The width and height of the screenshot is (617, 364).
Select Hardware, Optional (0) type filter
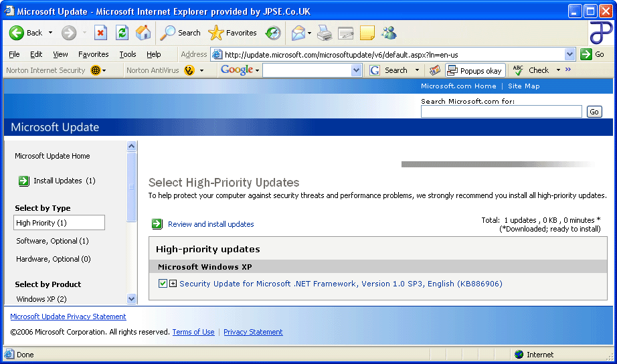pyautogui.click(x=54, y=259)
